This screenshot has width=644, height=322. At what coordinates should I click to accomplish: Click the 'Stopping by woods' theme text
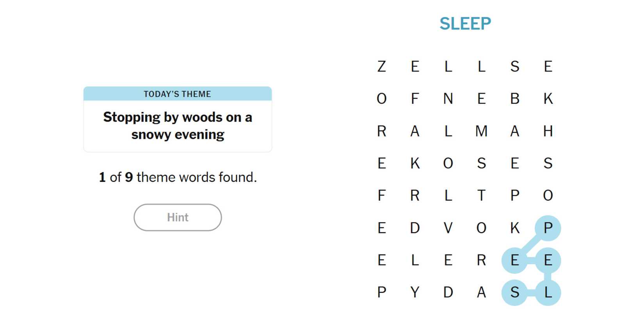point(178,126)
